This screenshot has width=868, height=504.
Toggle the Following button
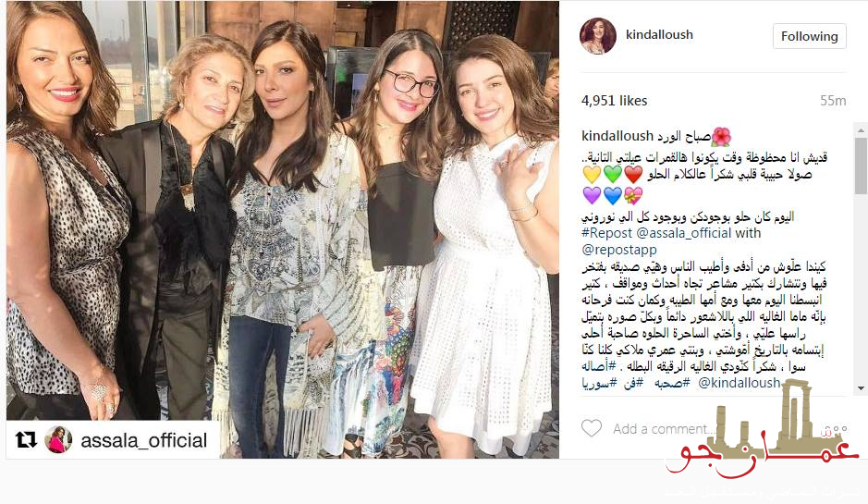click(x=810, y=36)
